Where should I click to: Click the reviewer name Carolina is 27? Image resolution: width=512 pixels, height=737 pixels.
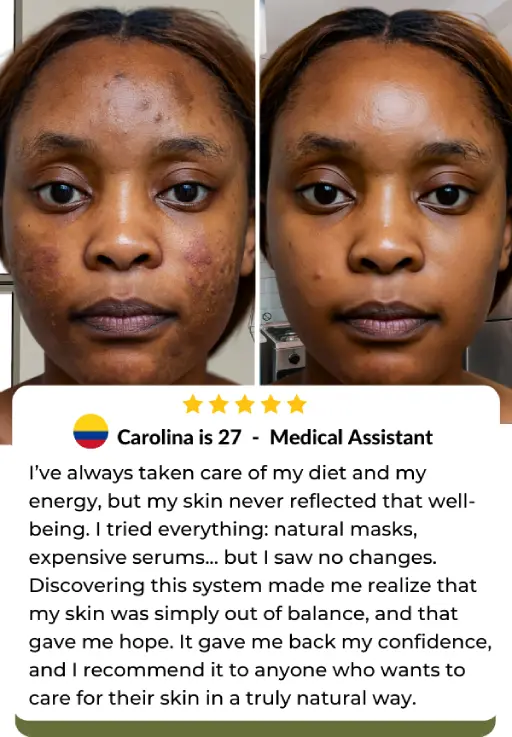pyautogui.click(x=179, y=437)
